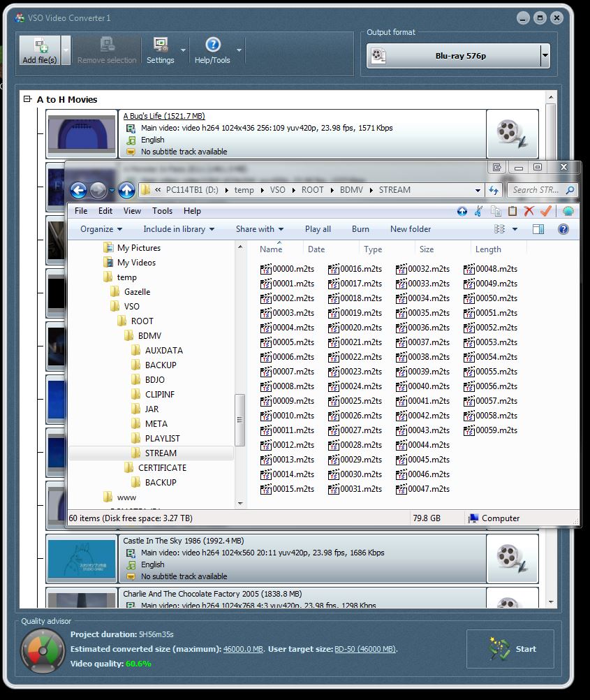Viewport: 590px width, 700px height.
Task: Open the Add file(s) dropdown arrow
Action: 66,50
